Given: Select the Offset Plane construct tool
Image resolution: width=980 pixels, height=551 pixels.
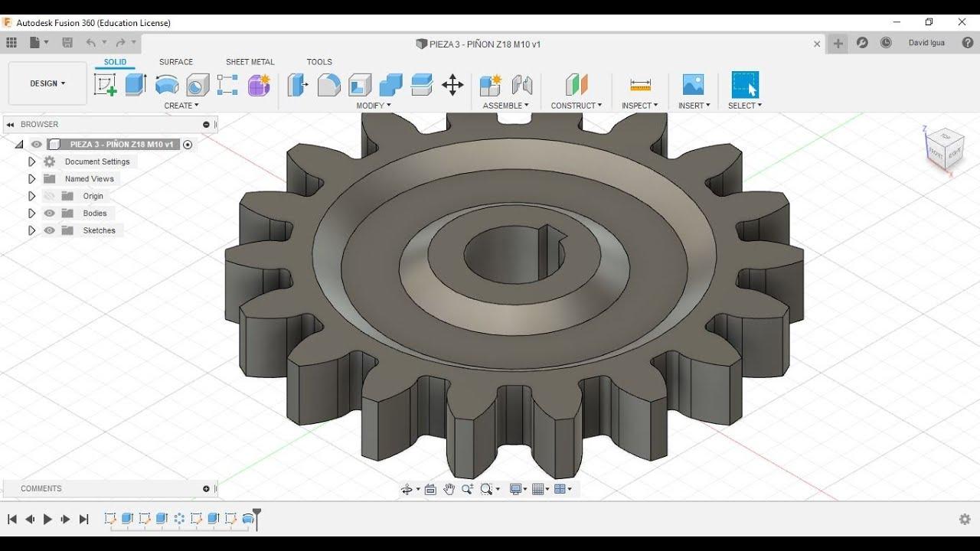Looking at the screenshot, I should [x=577, y=84].
